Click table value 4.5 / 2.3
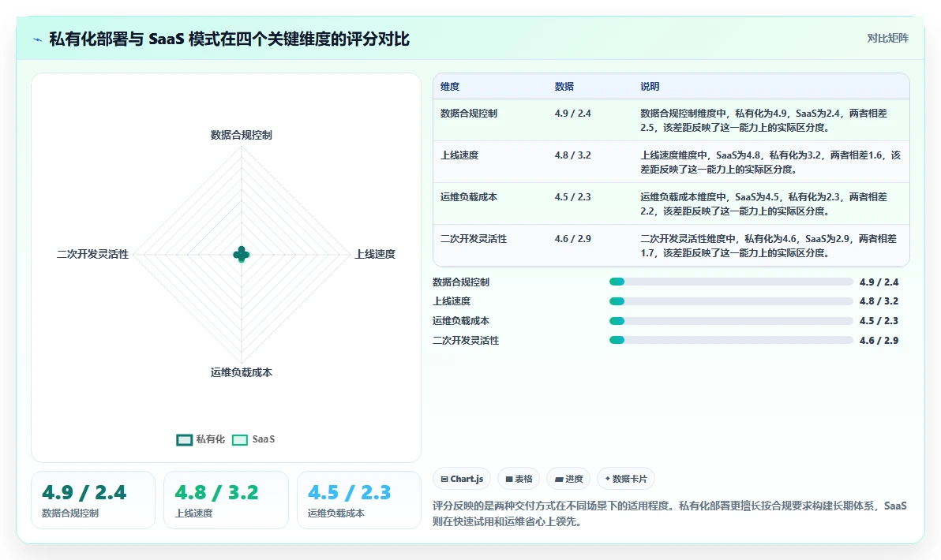The height and width of the screenshot is (560, 941). point(572,197)
